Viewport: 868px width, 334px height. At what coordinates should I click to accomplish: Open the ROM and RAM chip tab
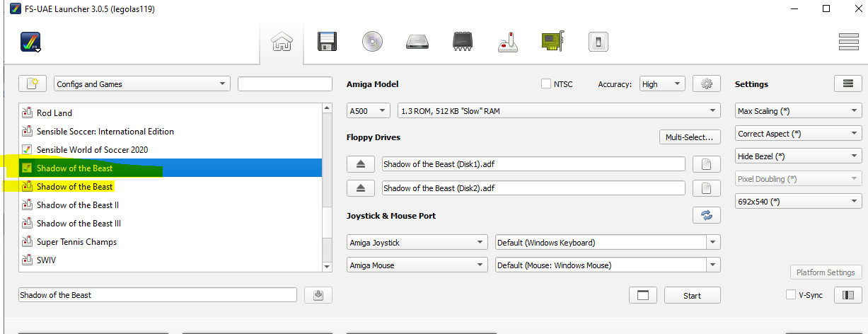[463, 42]
